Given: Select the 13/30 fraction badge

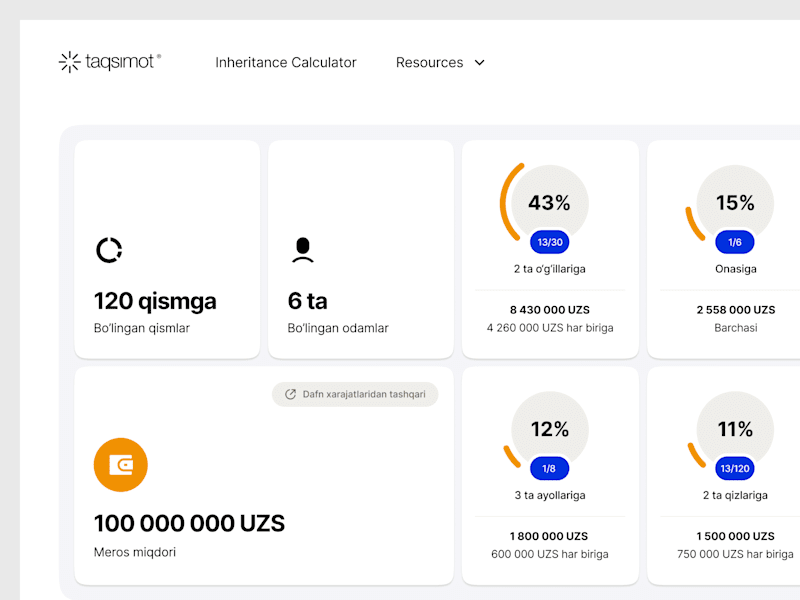Looking at the screenshot, I should pos(550,242).
